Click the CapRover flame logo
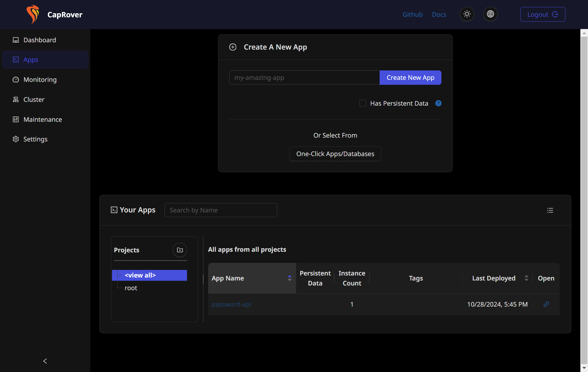The width and height of the screenshot is (588, 372). (33, 14)
